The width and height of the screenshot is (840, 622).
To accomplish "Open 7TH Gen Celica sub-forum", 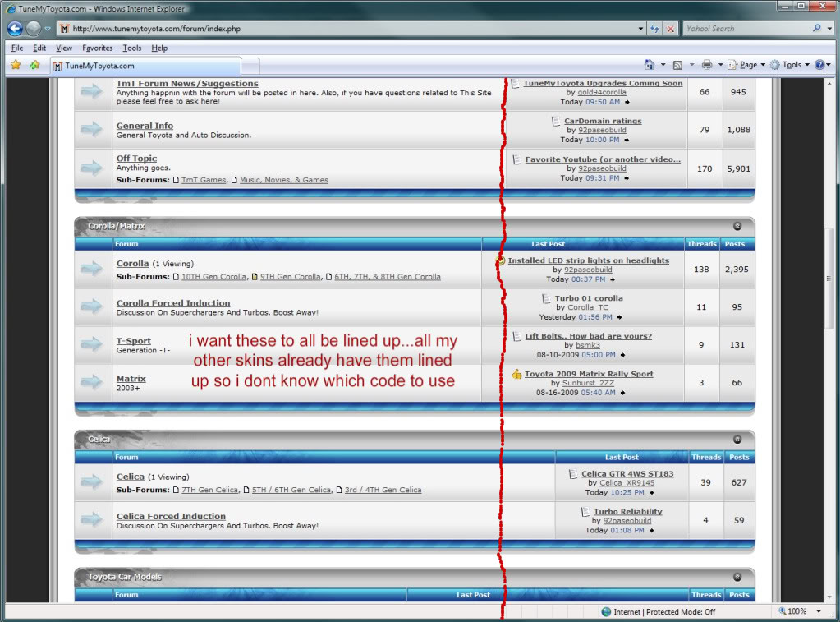I will [x=209, y=490].
